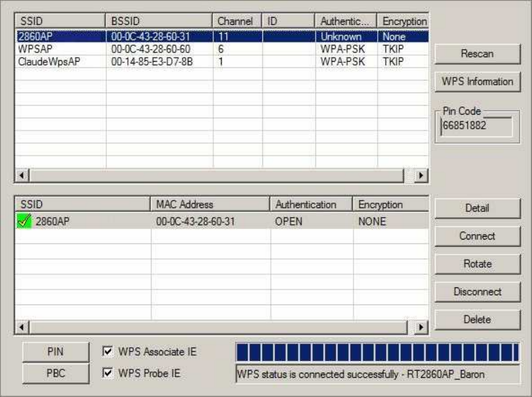The image size is (532, 397).
Task: Click BSSID 00-14-85-E3-D7-8B
Action: click(152, 62)
